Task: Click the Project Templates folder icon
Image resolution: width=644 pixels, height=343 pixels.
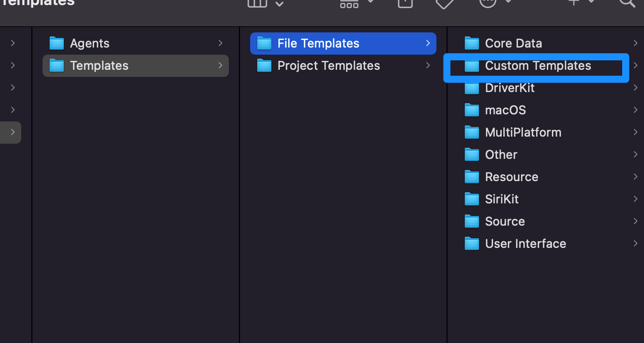Action: tap(264, 66)
